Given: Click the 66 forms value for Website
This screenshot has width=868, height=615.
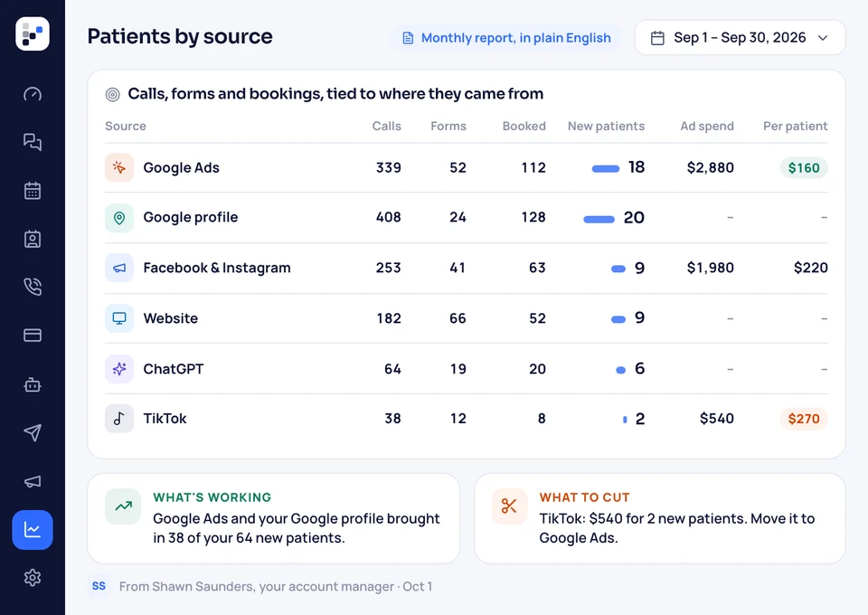Looking at the screenshot, I should [x=458, y=318].
